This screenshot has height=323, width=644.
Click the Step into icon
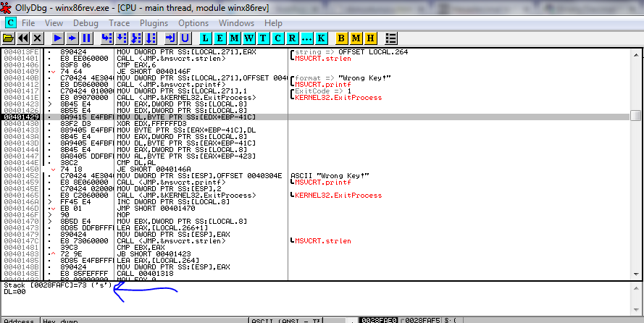coord(107,38)
